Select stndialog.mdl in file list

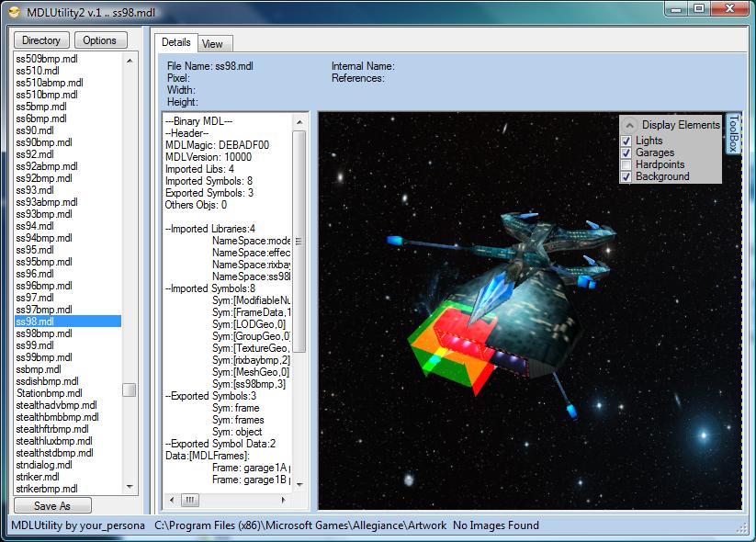(x=44, y=466)
